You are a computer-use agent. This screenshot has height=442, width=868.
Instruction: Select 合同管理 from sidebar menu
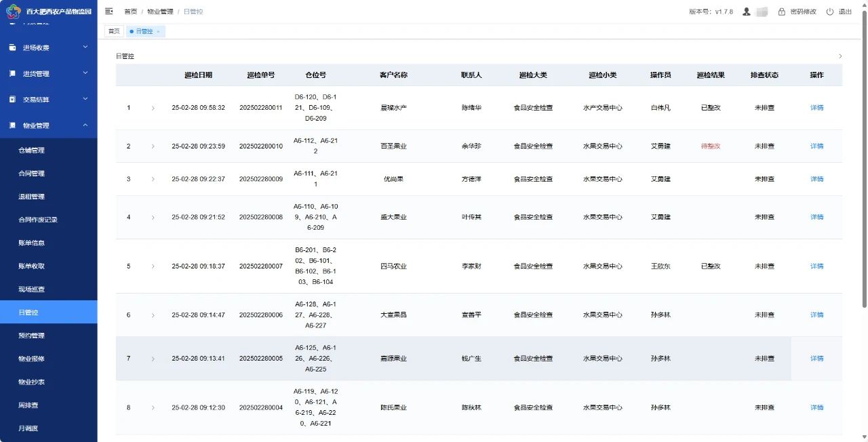(31, 174)
